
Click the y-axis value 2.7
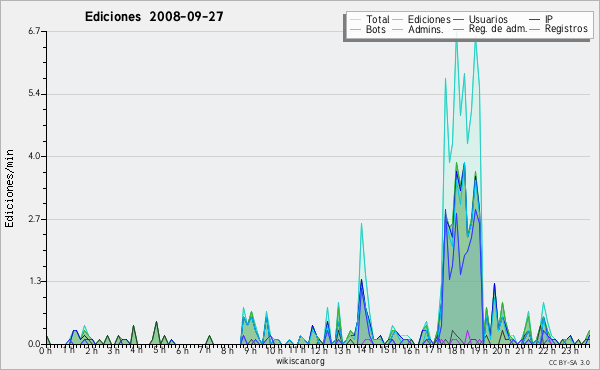pos(34,219)
